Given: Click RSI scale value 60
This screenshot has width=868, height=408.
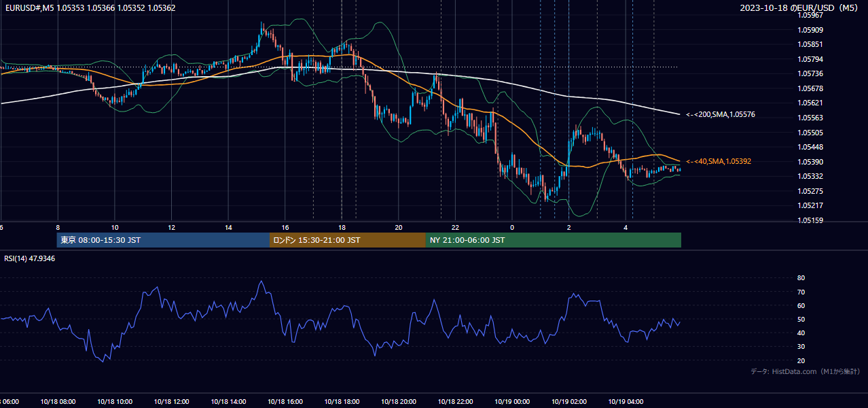Looking at the screenshot, I should (801, 305).
